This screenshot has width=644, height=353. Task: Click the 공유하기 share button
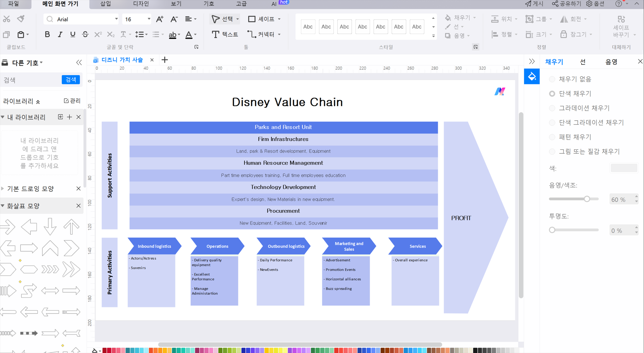566,4
